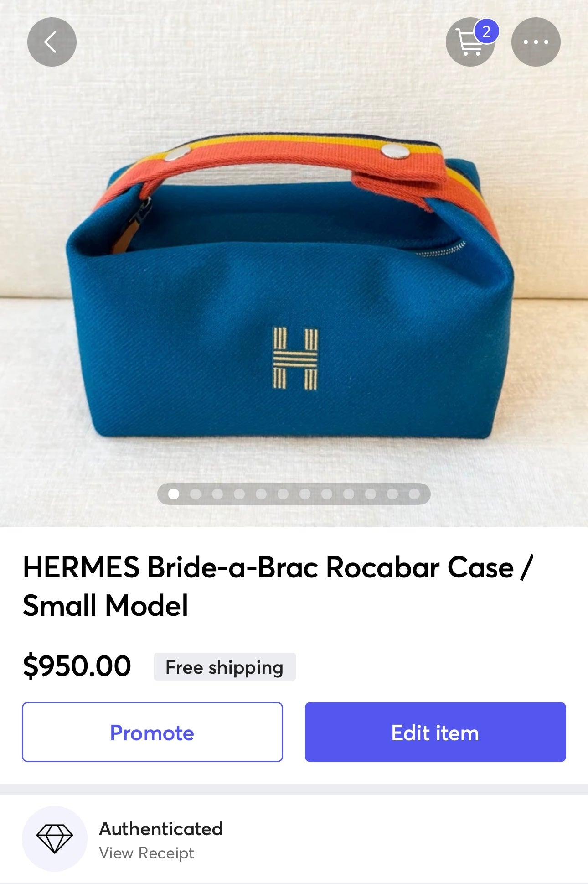Select the first photo indicator dot

[174, 494]
